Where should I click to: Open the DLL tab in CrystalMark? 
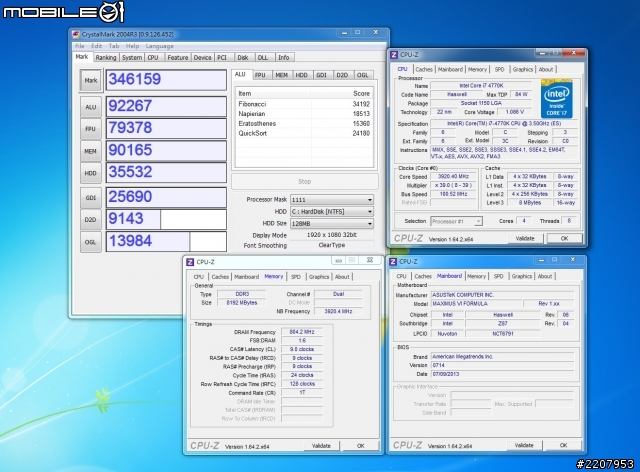[x=263, y=58]
